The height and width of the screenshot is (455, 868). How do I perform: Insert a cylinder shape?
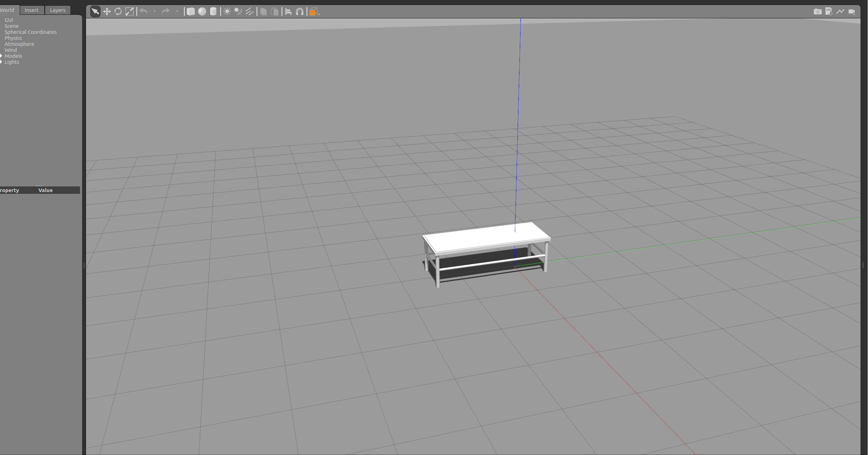pos(213,12)
